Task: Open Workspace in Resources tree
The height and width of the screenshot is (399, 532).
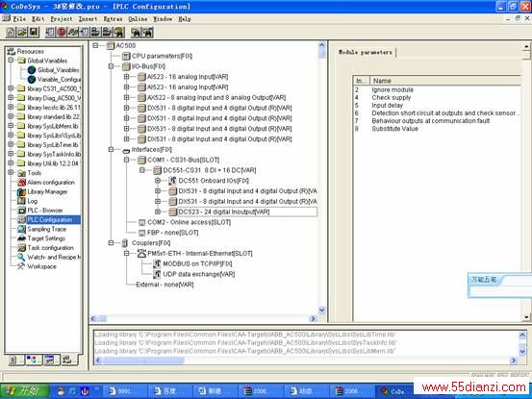Action: point(41,266)
